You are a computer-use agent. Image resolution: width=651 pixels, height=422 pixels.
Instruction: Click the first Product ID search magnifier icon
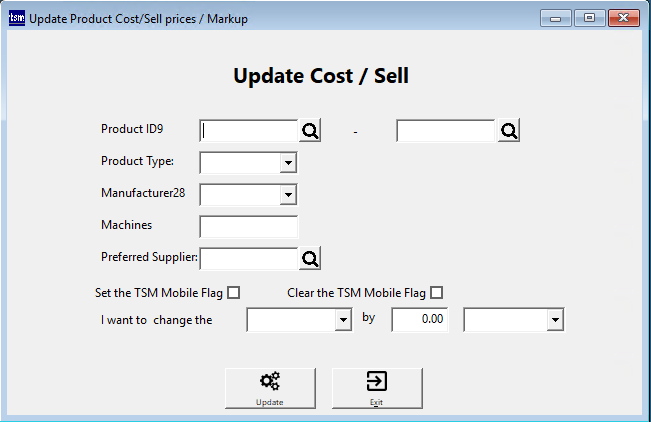pos(310,131)
